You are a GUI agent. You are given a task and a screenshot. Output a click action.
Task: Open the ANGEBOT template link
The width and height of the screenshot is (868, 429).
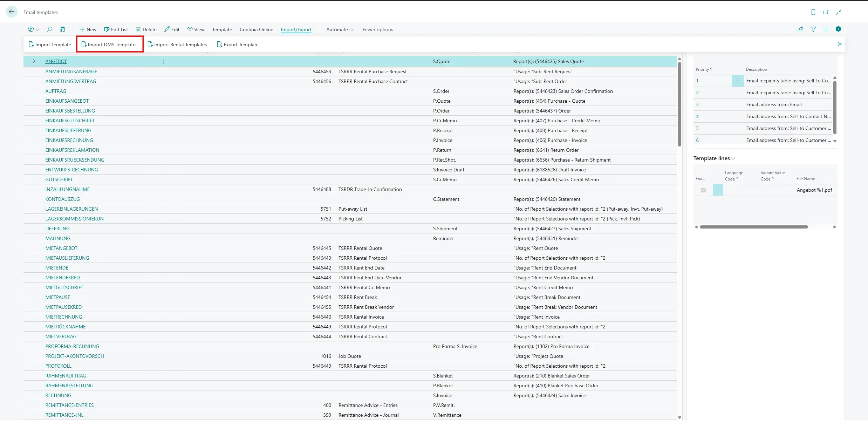point(56,61)
